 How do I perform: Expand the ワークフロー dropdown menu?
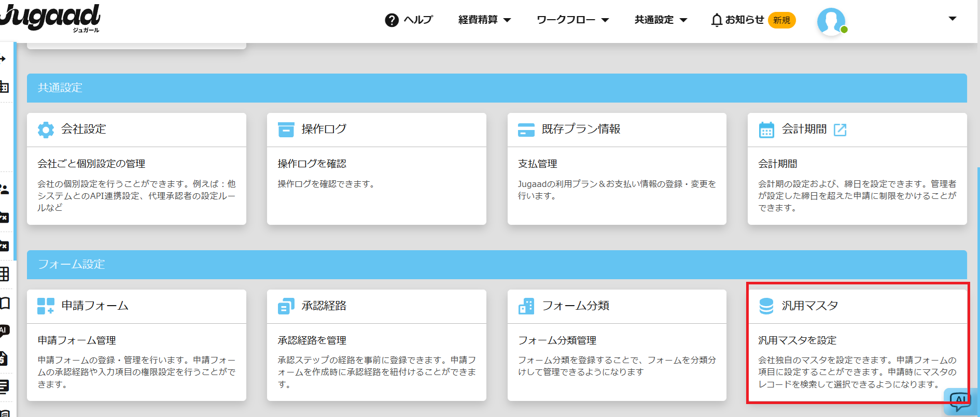pyautogui.click(x=572, y=20)
